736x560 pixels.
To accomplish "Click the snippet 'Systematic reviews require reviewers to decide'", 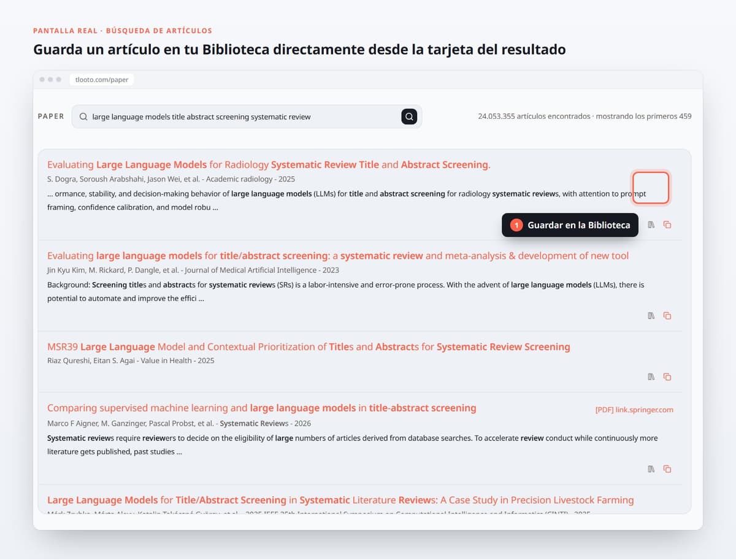I will coord(353,445).
